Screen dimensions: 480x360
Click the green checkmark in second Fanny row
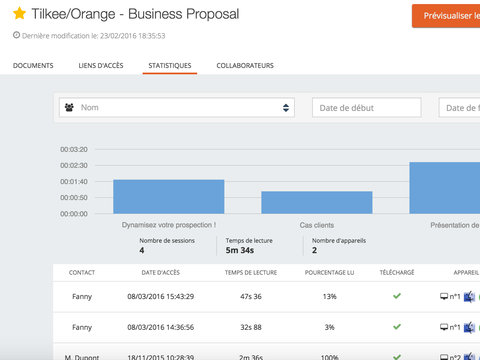pyautogui.click(x=397, y=327)
